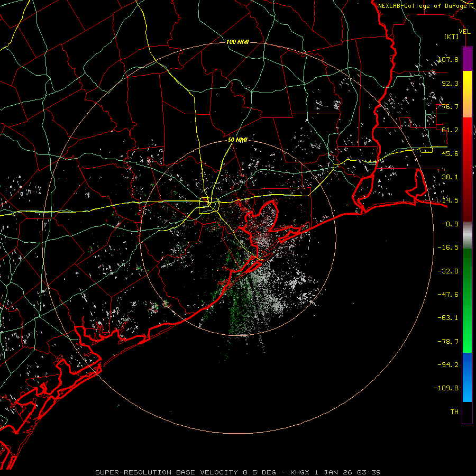
Task: Select the 107.8 velocity scale value
Action: click(448, 59)
